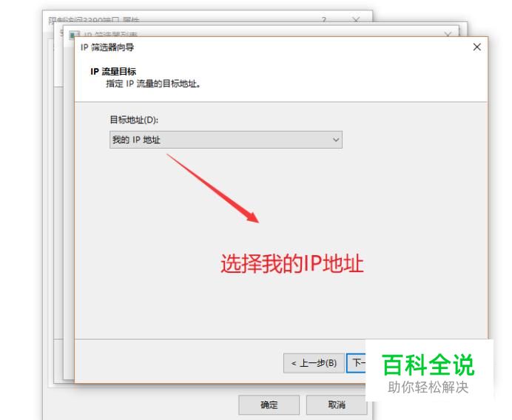Click the bold IP 流量目标 heading

tap(113, 72)
